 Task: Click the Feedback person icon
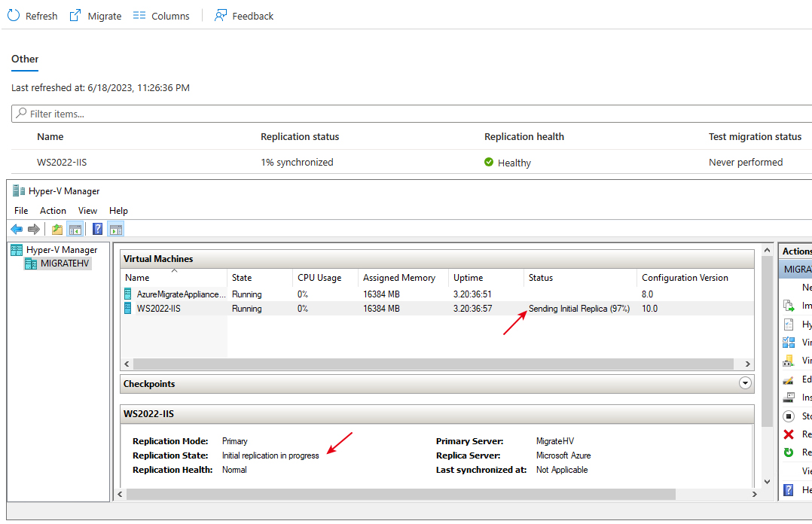(221, 16)
